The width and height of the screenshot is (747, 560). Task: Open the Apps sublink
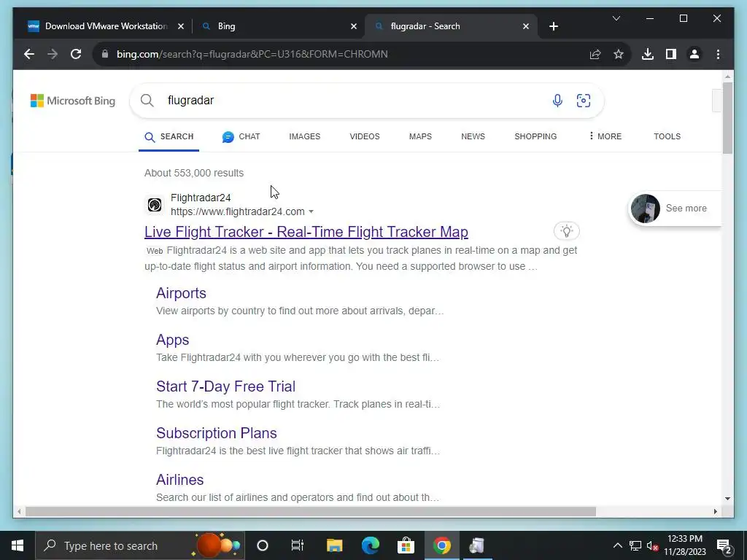pos(172,340)
